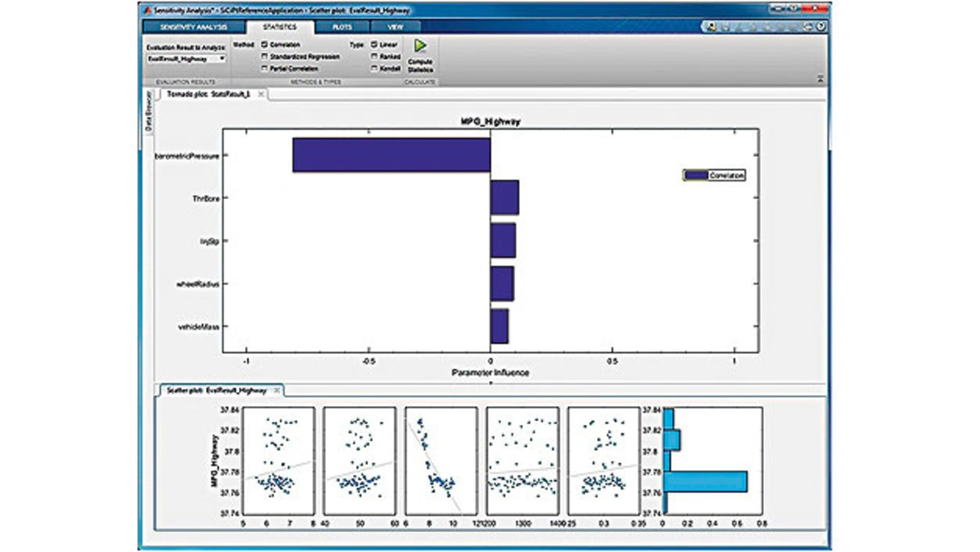Click the Correlation legend color swatch

[x=696, y=175]
